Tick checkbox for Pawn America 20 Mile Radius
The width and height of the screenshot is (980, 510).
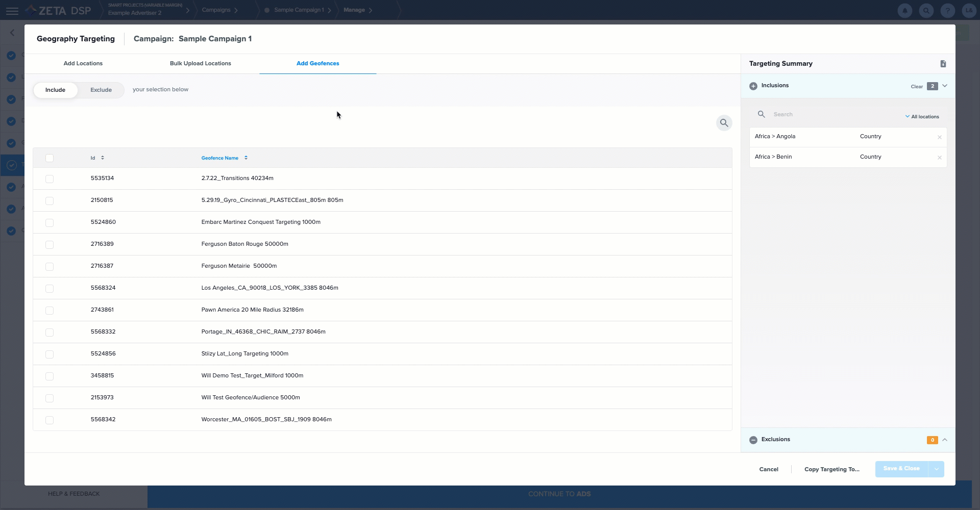point(50,311)
